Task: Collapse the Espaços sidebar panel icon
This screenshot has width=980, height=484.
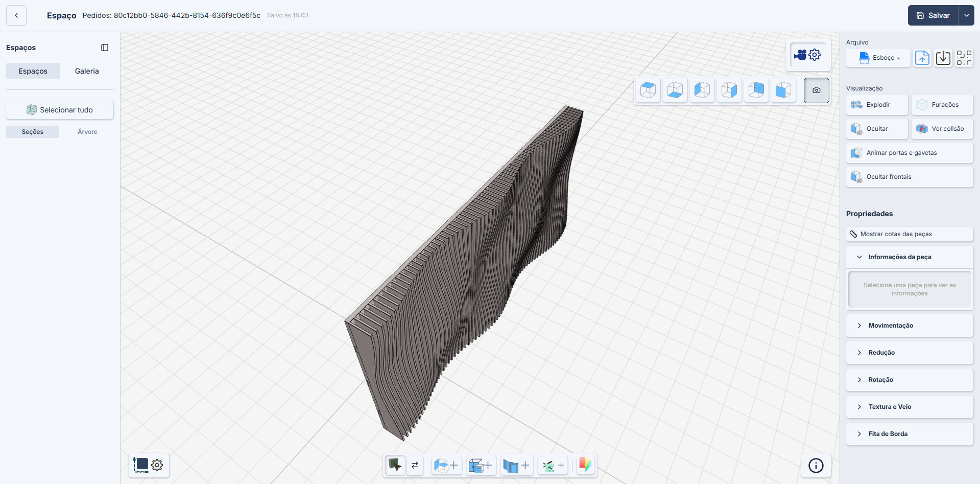Action: pyautogui.click(x=105, y=48)
